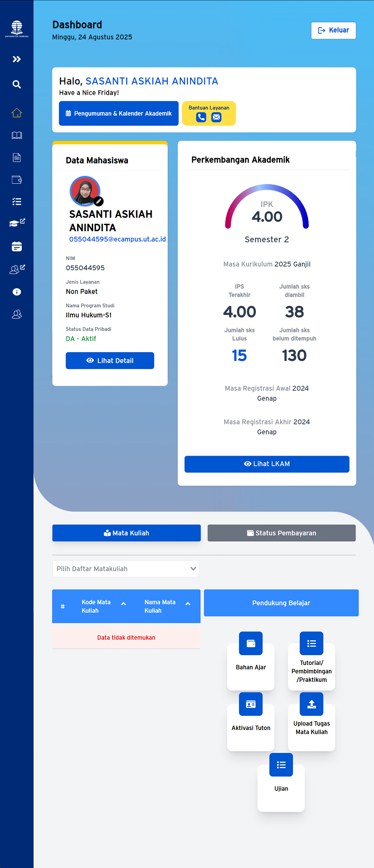Click the phone icon under Bantuan Layanan
The height and width of the screenshot is (868, 374).
201,117
